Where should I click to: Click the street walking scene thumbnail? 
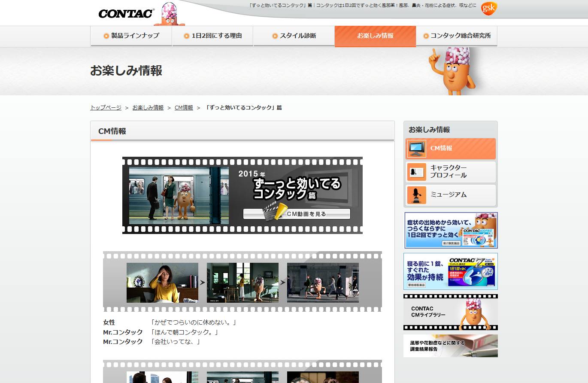(x=323, y=283)
